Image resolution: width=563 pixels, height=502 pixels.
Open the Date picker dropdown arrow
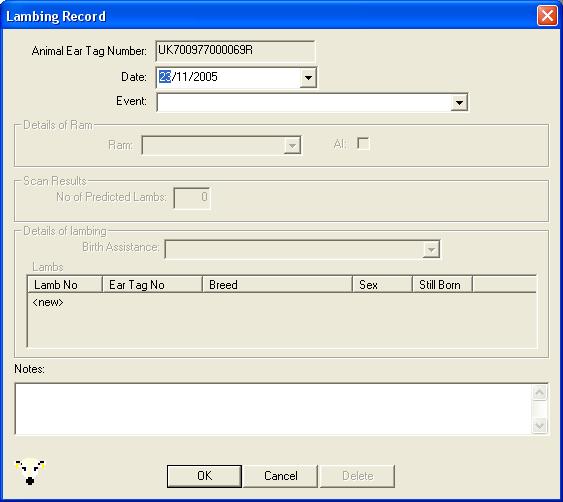click(x=308, y=77)
